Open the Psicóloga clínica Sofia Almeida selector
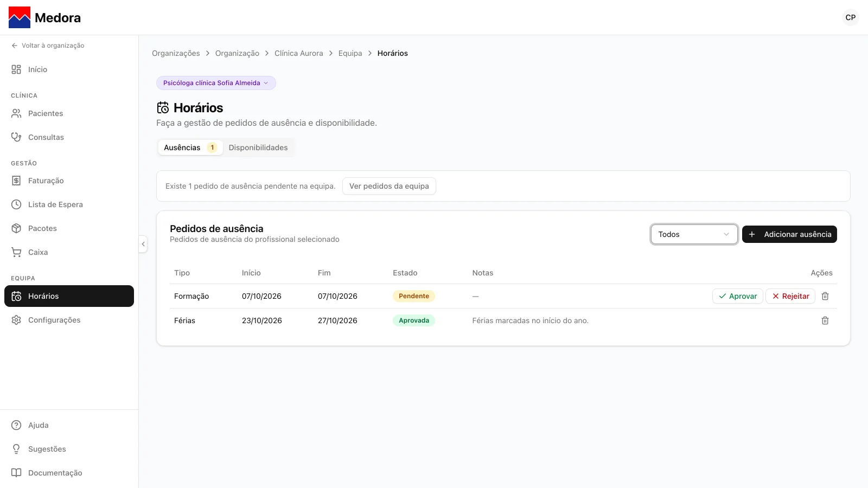The width and height of the screenshot is (868, 488). (216, 83)
